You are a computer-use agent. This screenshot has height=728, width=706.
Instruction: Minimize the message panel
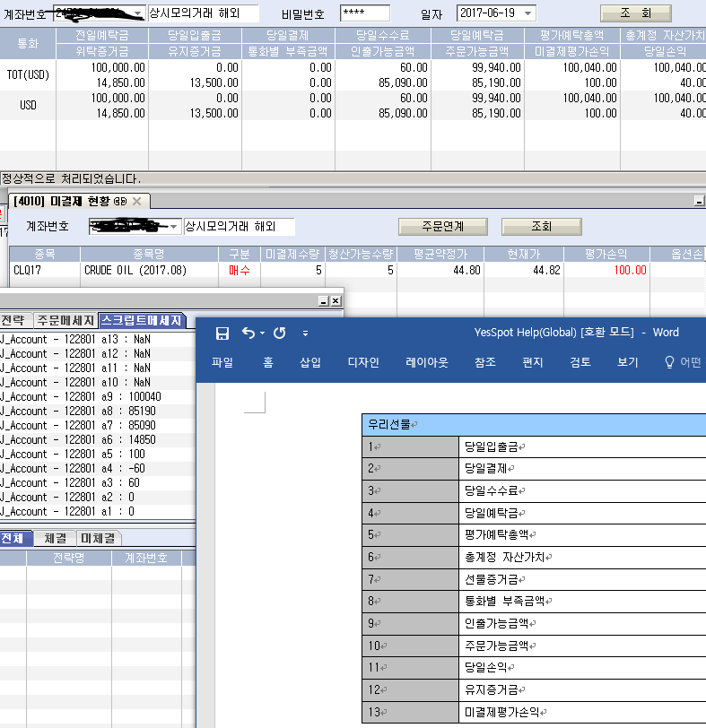[323, 301]
